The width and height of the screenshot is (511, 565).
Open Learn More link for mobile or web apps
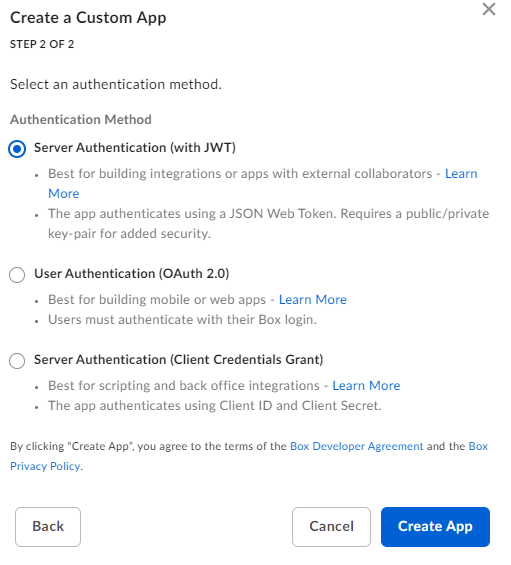[313, 300]
